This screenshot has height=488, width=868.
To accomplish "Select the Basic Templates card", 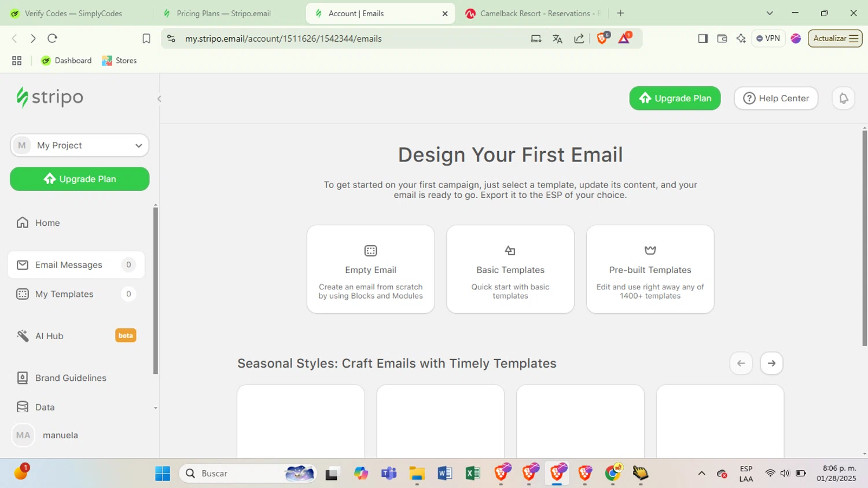I will tap(510, 269).
